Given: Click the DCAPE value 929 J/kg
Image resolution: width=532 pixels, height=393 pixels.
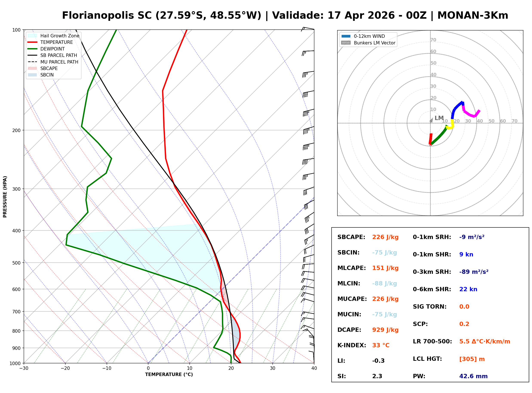Looking at the screenshot, I should pos(385,330).
